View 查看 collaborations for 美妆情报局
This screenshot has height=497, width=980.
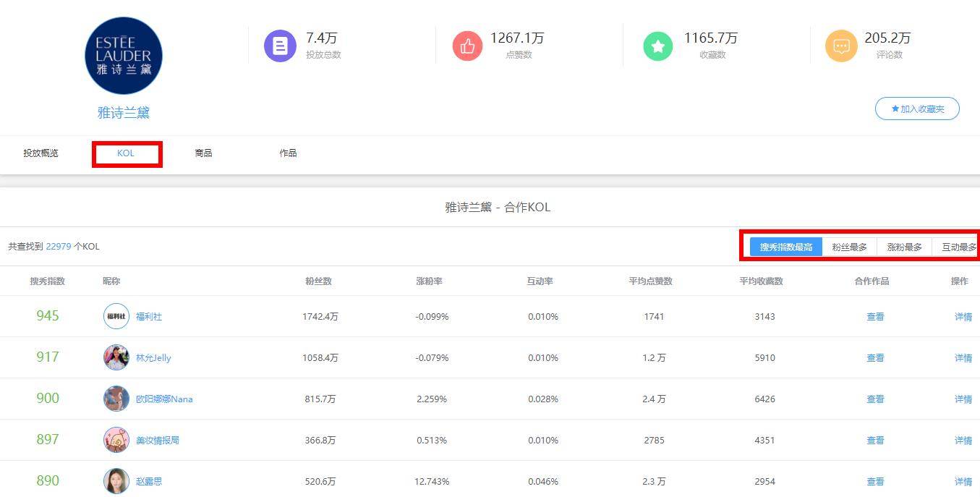tap(875, 441)
